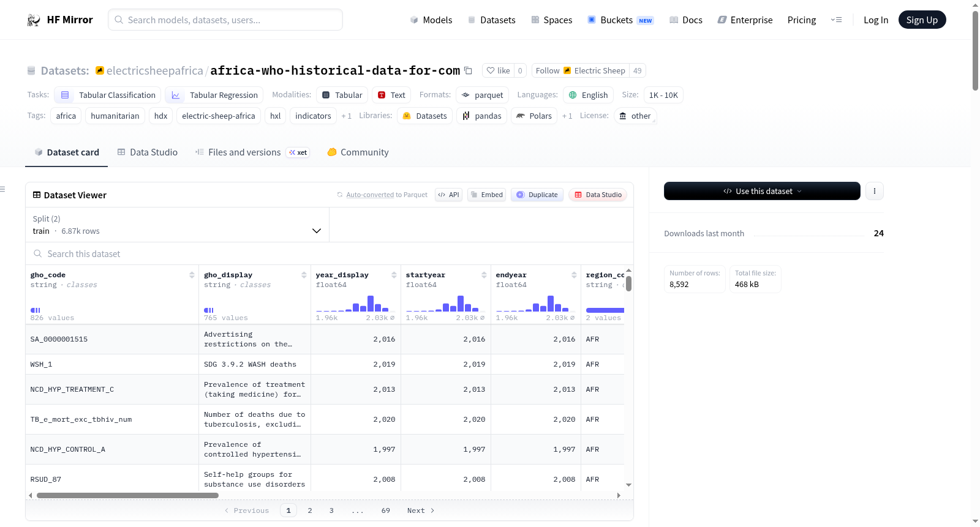
Task: Sort by year_display column sort icon
Action: 394,275
